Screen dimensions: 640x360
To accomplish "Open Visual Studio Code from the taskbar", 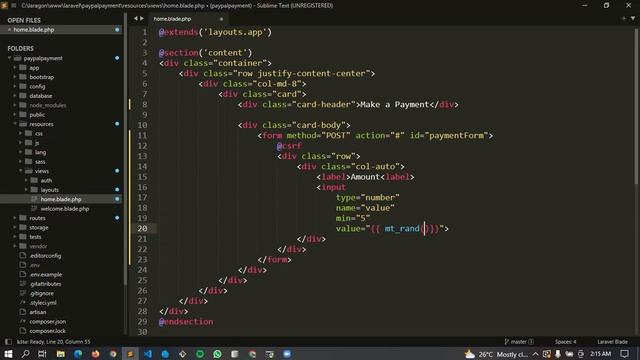I will (x=148, y=354).
